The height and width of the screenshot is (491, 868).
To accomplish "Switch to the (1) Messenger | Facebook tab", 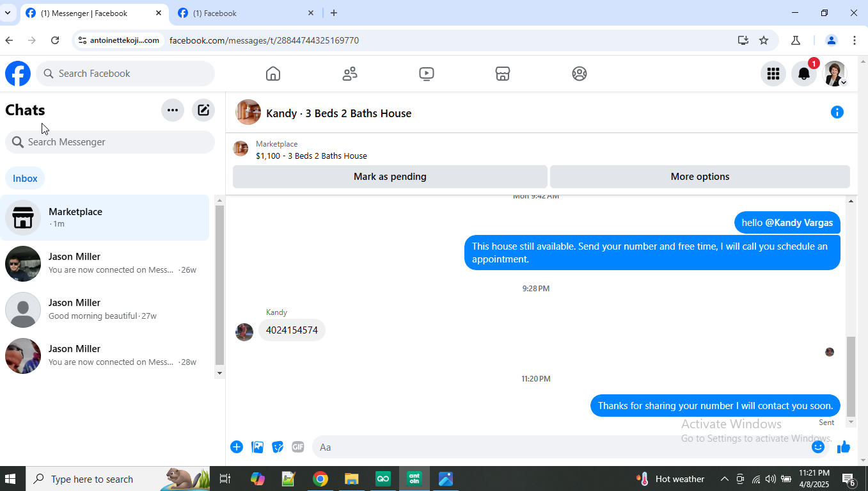I will click(93, 13).
